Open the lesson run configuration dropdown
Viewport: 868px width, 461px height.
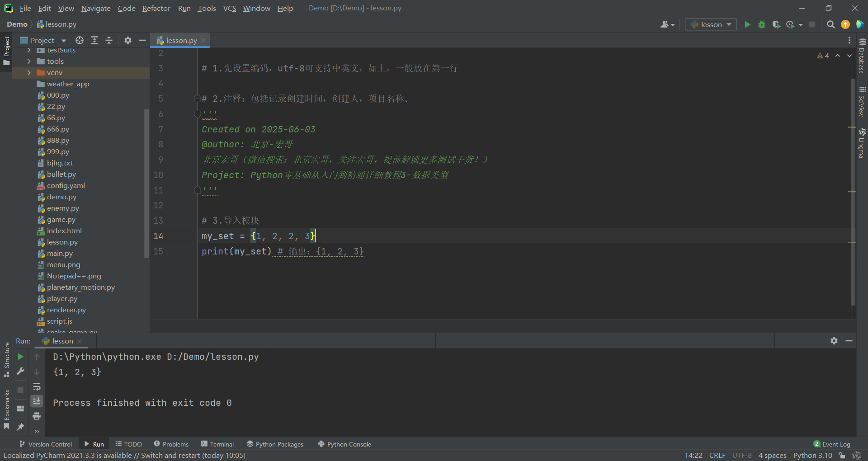point(711,24)
